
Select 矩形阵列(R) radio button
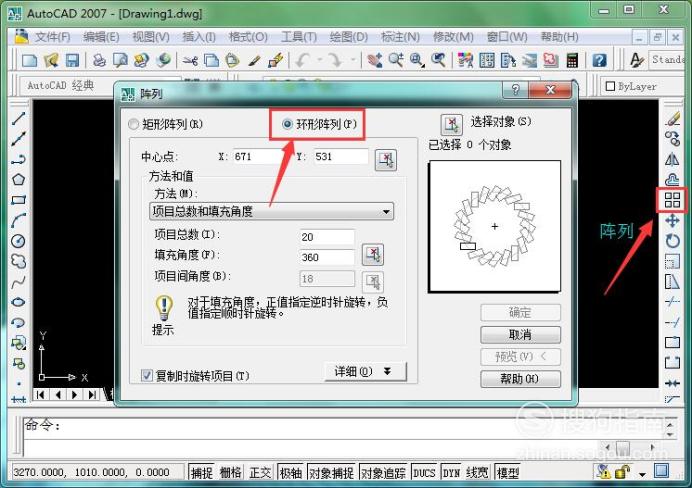[x=166, y=124]
